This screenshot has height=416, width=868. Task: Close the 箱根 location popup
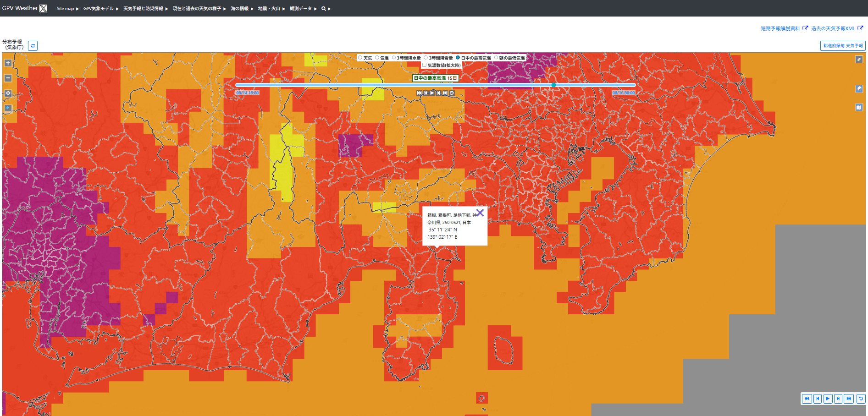pos(480,213)
